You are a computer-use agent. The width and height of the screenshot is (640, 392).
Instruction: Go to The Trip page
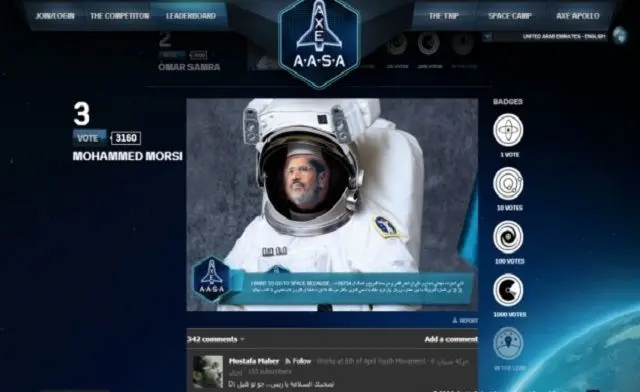444,16
